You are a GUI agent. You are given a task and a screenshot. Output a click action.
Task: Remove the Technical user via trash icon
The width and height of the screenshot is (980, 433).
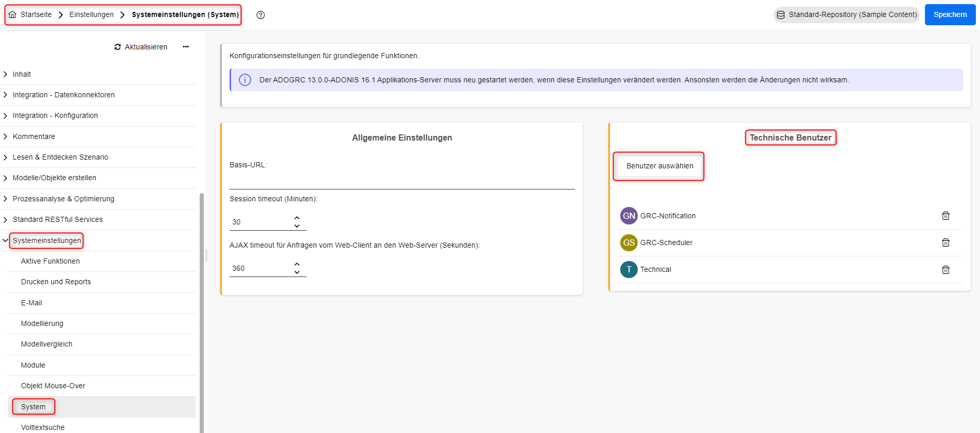[x=945, y=270]
